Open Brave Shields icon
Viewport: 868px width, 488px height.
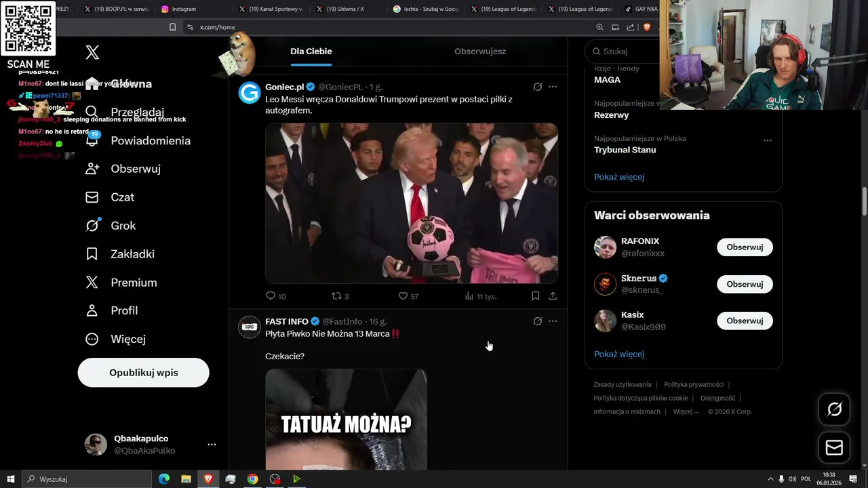[646, 27]
